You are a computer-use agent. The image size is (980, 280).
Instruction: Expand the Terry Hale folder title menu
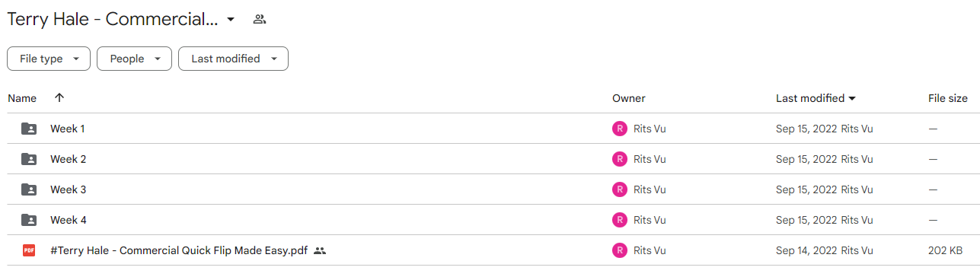pyautogui.click(x=231, y=20)
